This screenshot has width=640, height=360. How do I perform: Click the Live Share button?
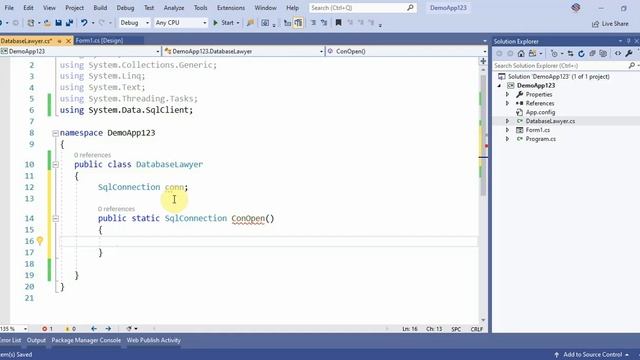610,24
